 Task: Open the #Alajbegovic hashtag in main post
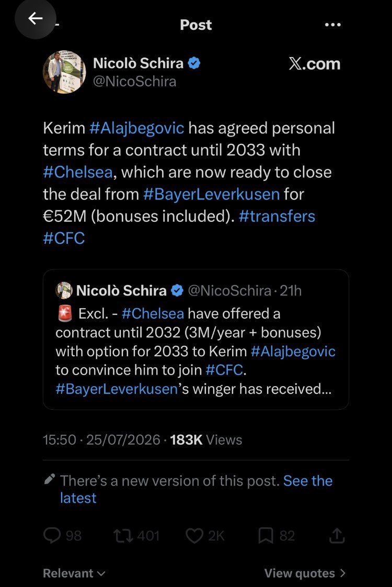[136, 128]
